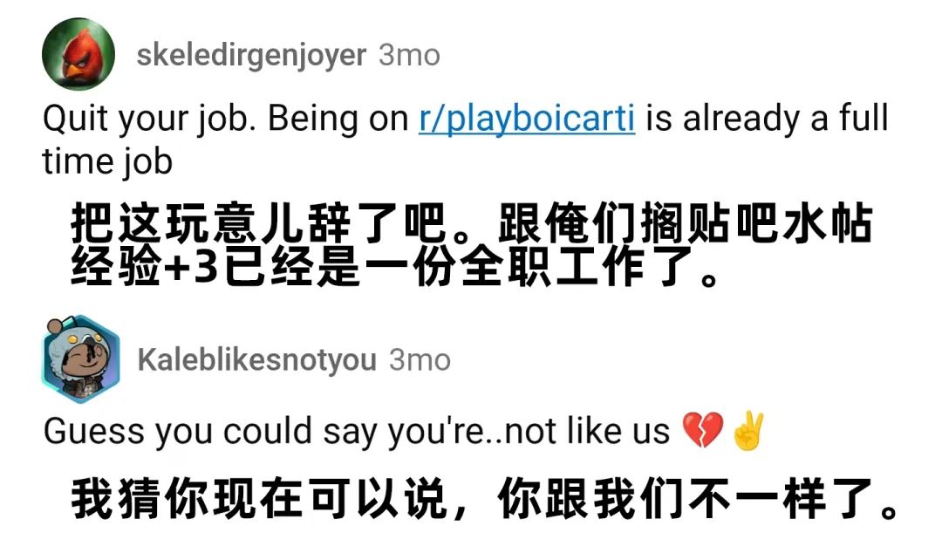Click the "not like us" phrase
942x560 pixels.
(x=587, y=432)
